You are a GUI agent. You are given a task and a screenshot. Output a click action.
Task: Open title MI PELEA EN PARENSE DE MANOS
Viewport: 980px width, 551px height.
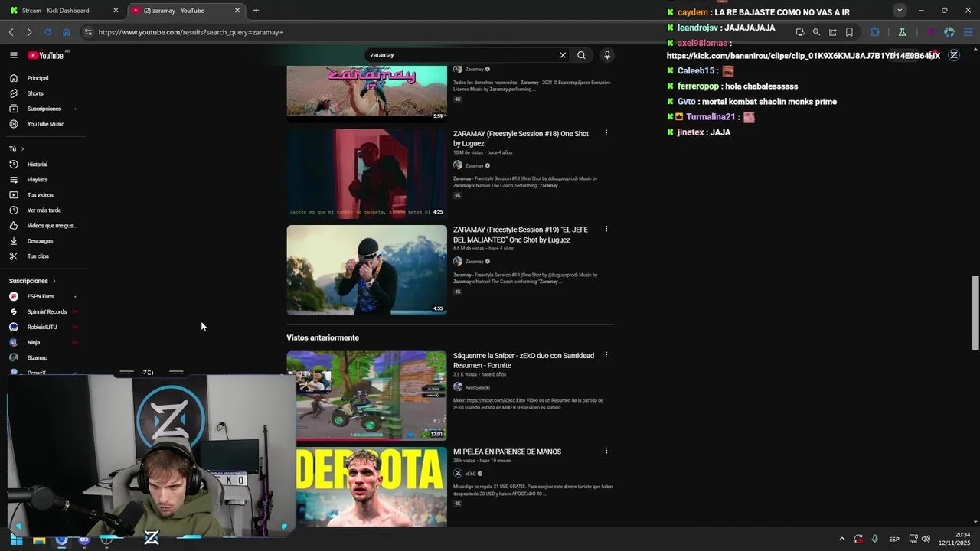[507, 452]
